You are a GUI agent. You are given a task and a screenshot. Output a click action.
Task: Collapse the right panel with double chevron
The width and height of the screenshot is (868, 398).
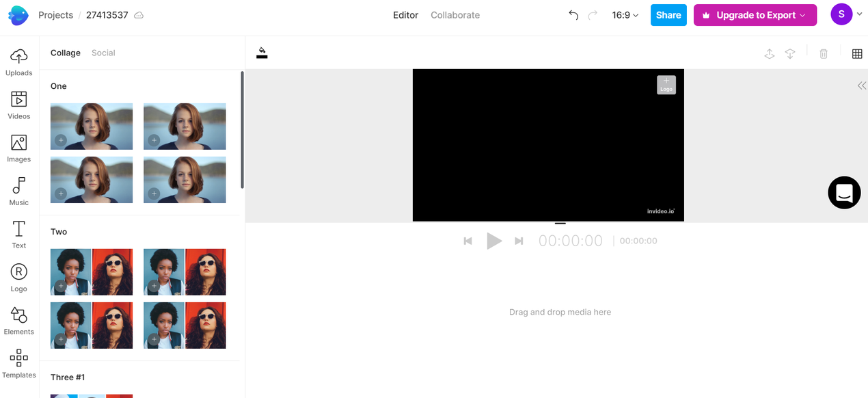[862, 85]
